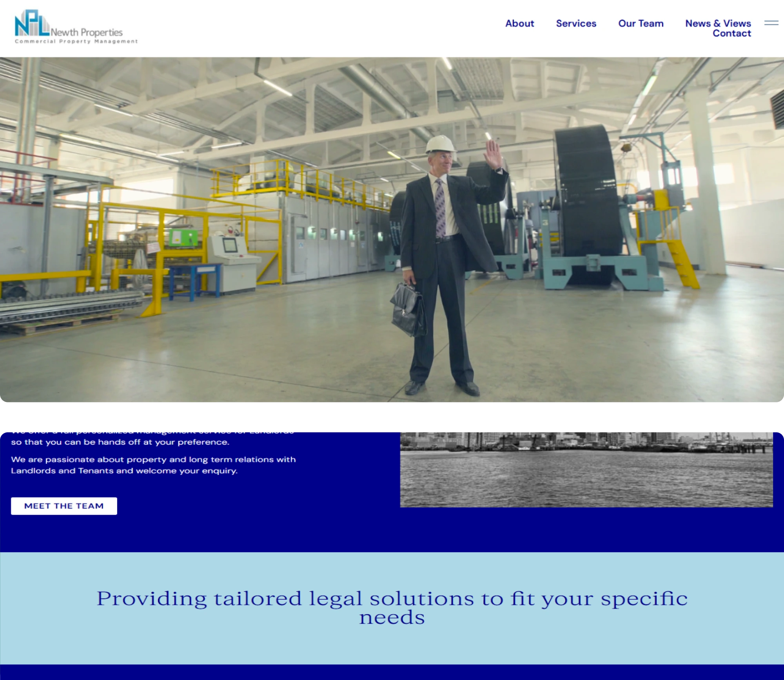
Task: Go to the Services page
Action: pyautogui.click(x=576, y=24)
